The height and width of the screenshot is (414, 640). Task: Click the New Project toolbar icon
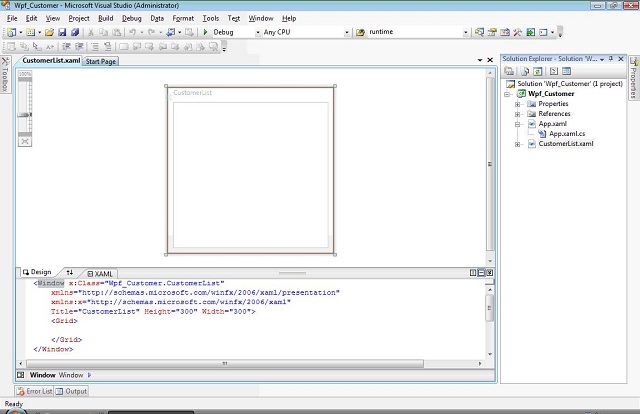[x=11, y=32]
